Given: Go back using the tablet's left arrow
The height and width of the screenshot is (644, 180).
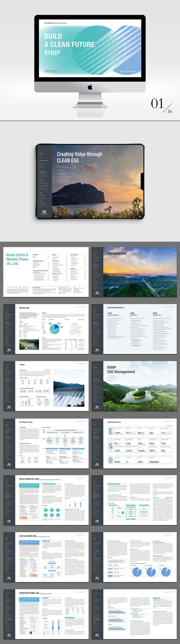Looking at the screenshot, I should coord(46,150).
